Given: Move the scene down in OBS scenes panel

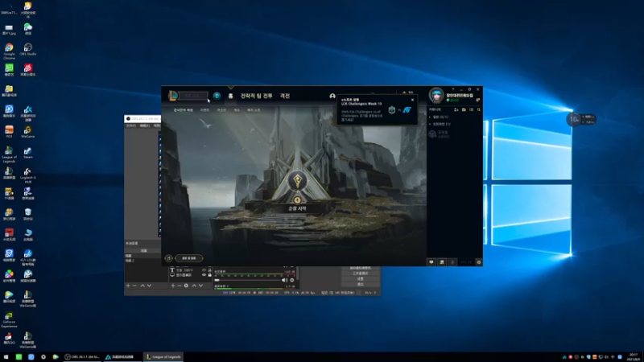Looking at the screenshot, I should (149, 286).
